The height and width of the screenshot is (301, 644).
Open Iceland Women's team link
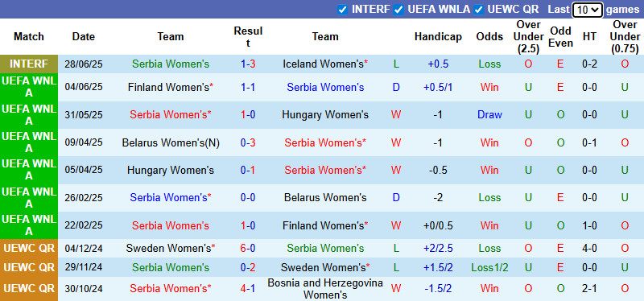(x=325, y=64)
